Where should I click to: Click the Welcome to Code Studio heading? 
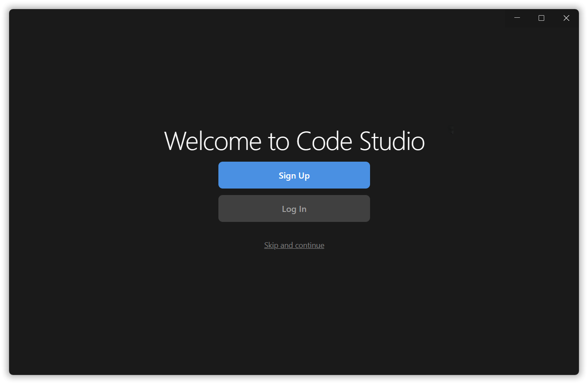pos(294,141)
